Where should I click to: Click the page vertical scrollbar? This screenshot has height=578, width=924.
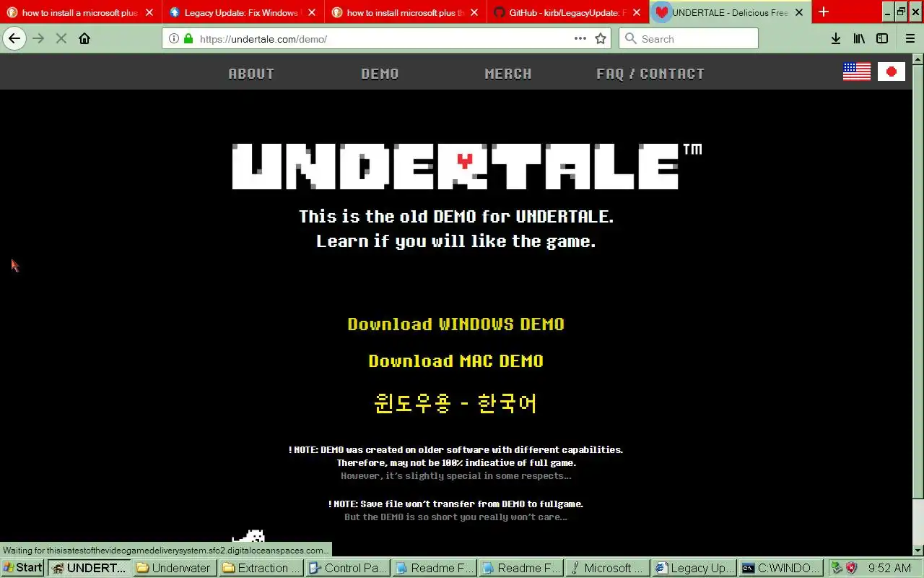[918, 282]
